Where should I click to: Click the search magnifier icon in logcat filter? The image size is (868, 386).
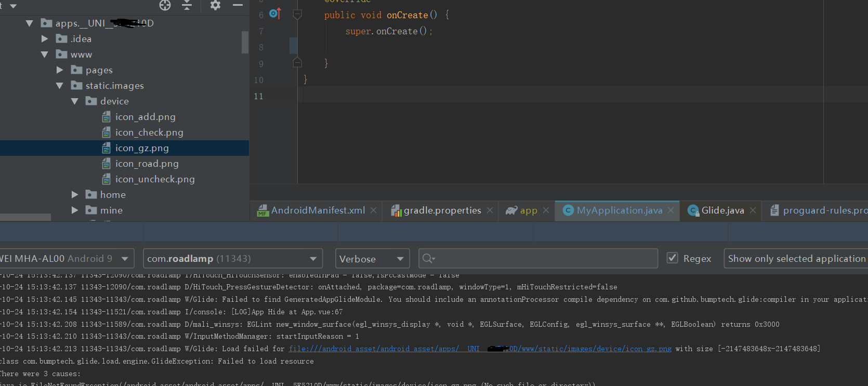point(428,258)
